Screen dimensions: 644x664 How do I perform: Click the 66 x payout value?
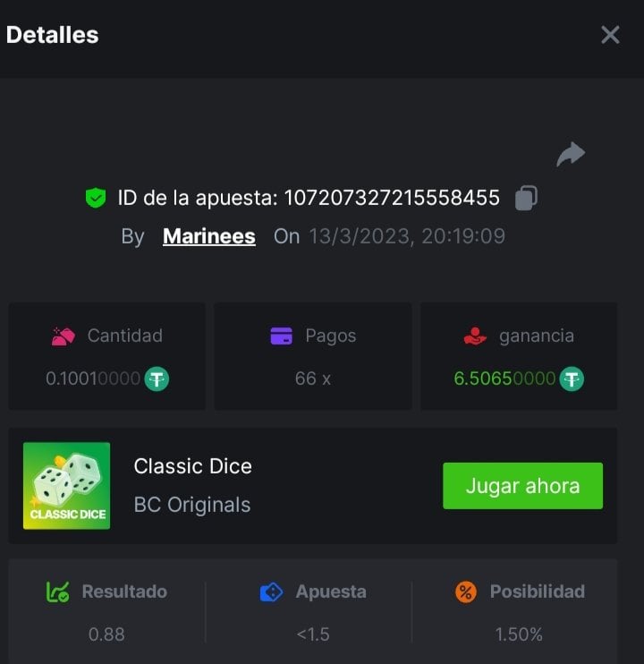pos(313,379)
